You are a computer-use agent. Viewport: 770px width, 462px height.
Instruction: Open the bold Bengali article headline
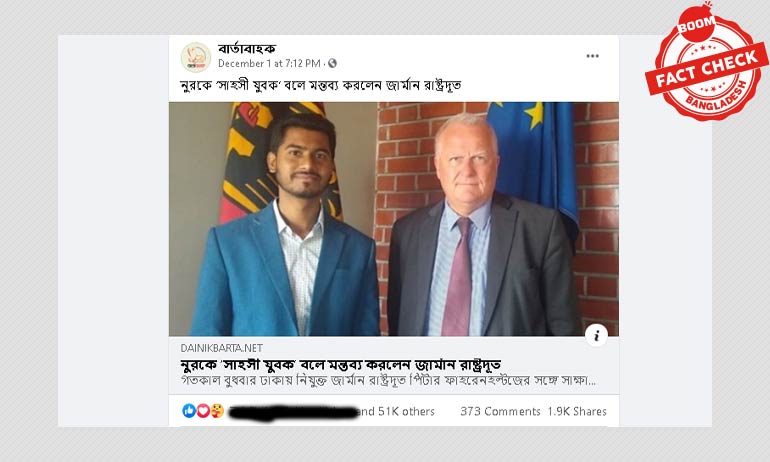click(x=341, y=365)
